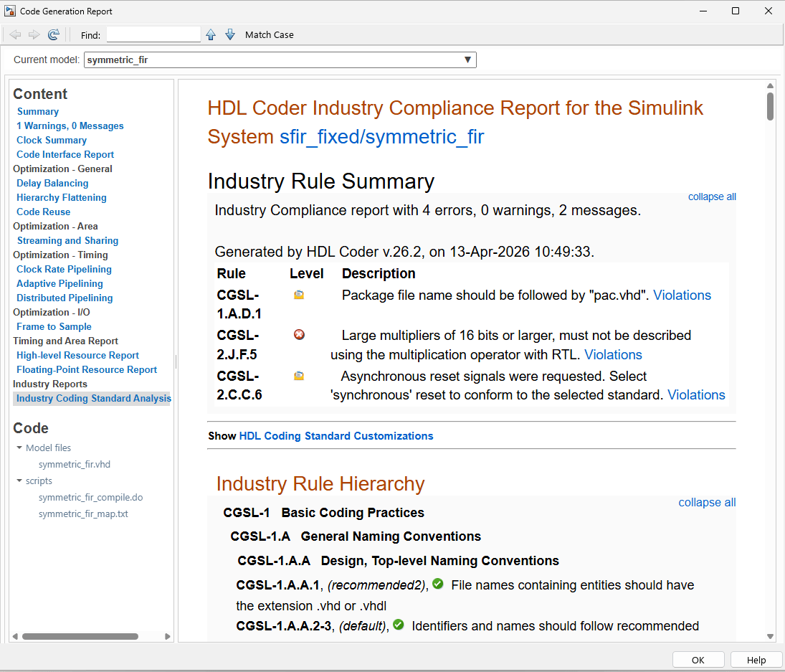Click the back navigation arrow
785x672 pixels.
(15, 34)
